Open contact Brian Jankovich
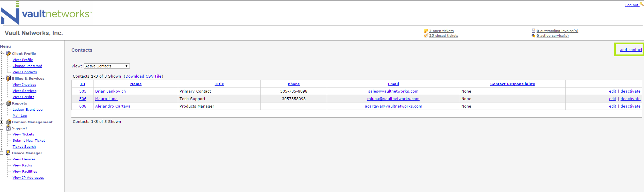 111,91
